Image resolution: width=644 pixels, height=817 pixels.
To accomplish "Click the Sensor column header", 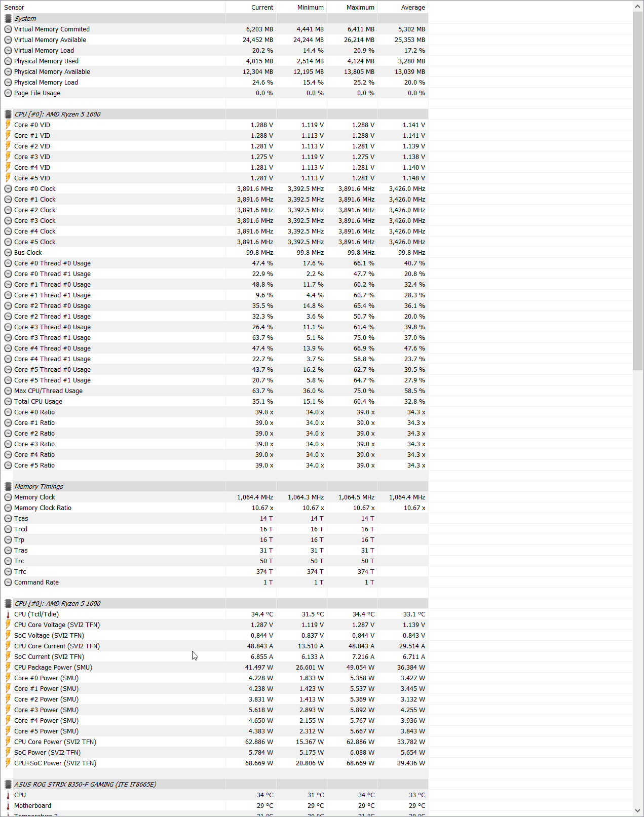I will tap(14, 8).
